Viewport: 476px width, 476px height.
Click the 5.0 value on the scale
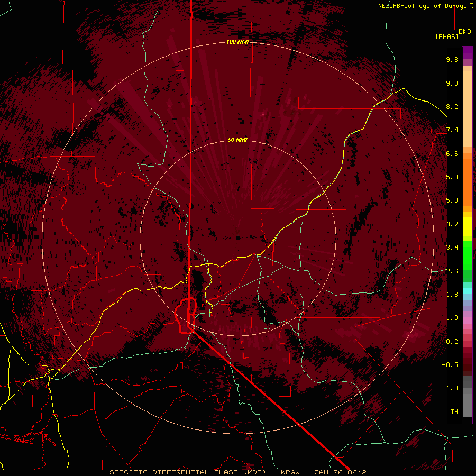pos(452,200)
